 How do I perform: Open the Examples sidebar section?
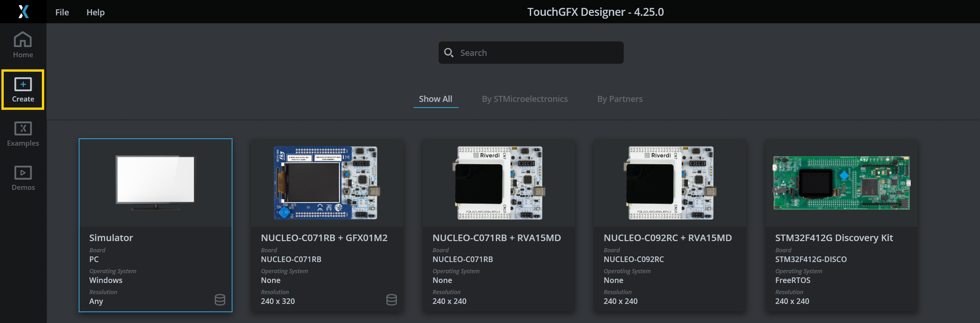(23, 134)
